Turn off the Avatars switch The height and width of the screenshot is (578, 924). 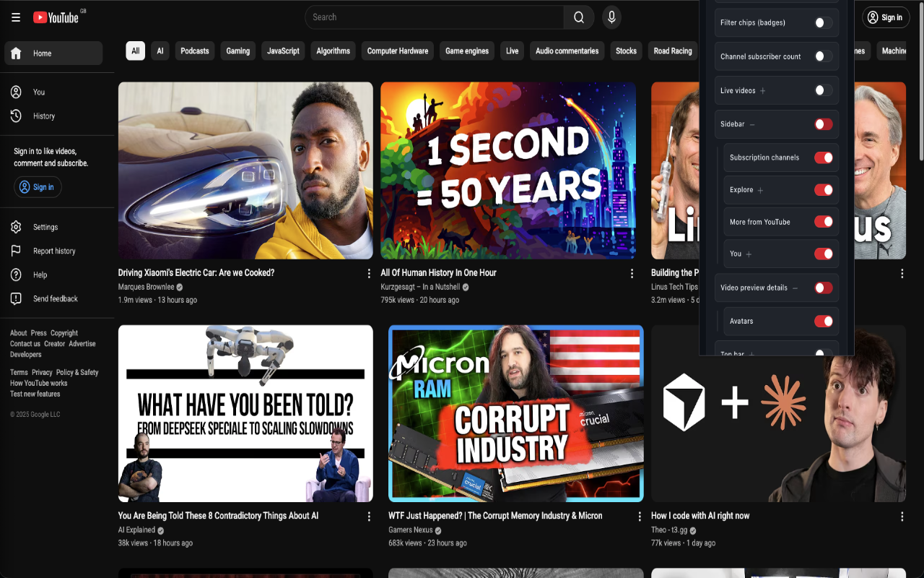pos(824,321)
